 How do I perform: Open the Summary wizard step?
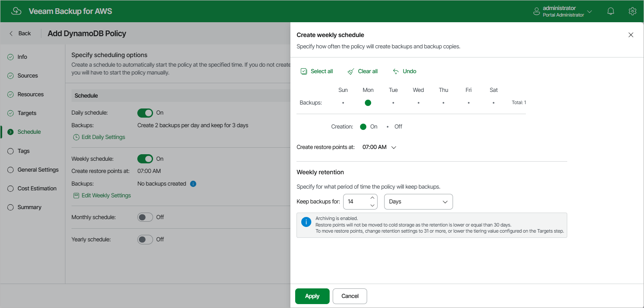(x=29, y=207)
